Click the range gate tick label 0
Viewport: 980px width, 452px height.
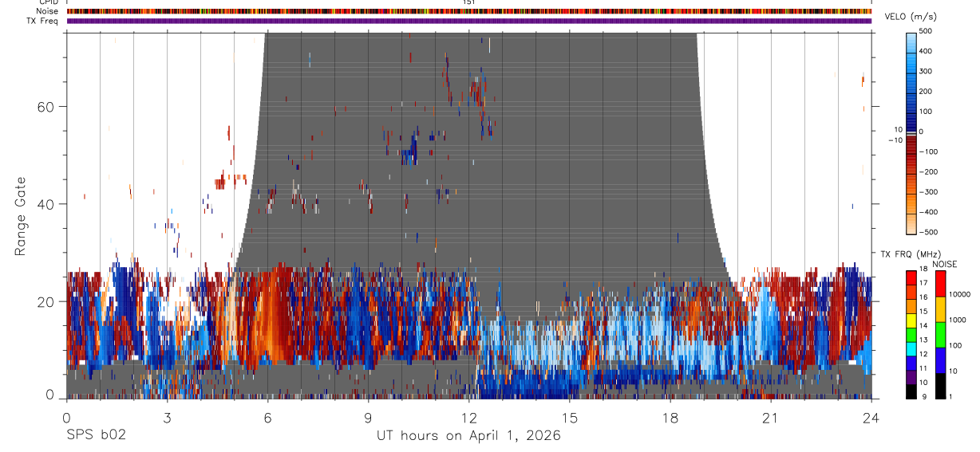point(49,394)
